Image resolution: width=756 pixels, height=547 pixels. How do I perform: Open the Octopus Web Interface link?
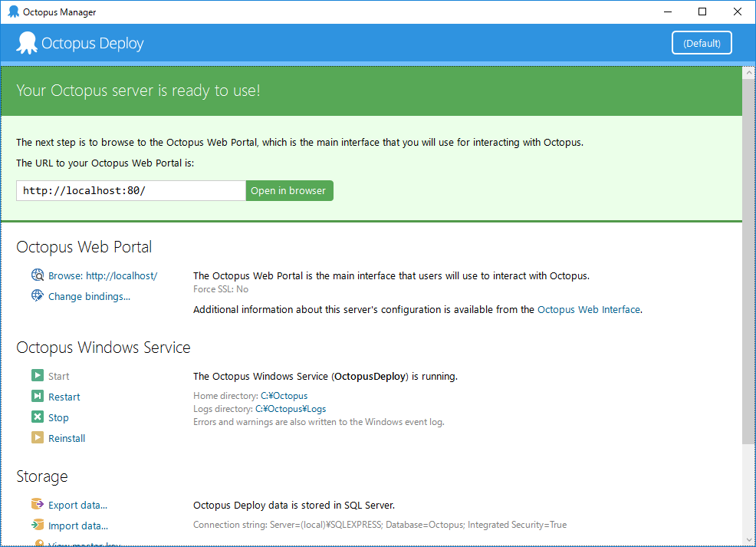[x=589, y=310]
